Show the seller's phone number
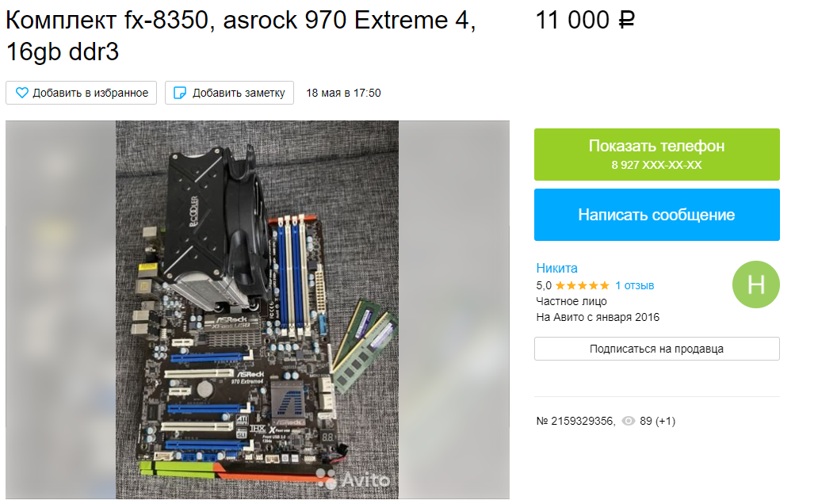Screen dimensions: 818x504 pos(657,155)
